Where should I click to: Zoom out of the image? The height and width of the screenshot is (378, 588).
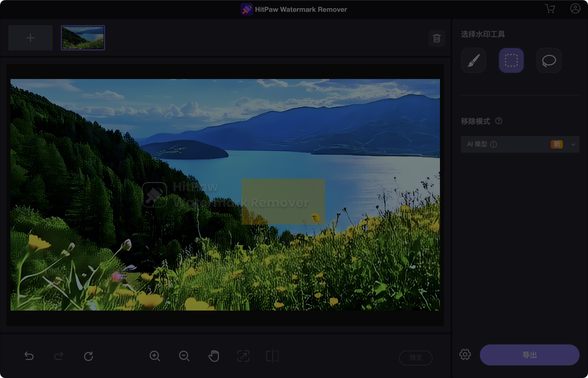point(185,356)
